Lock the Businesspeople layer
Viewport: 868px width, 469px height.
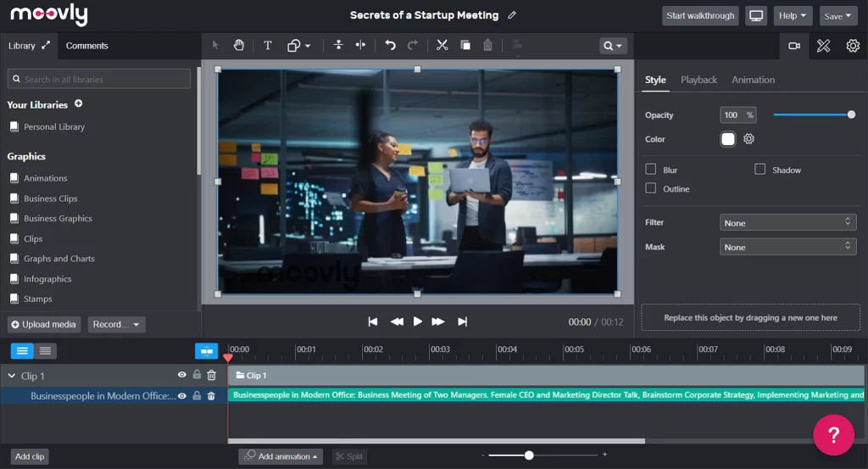point(197,395)
